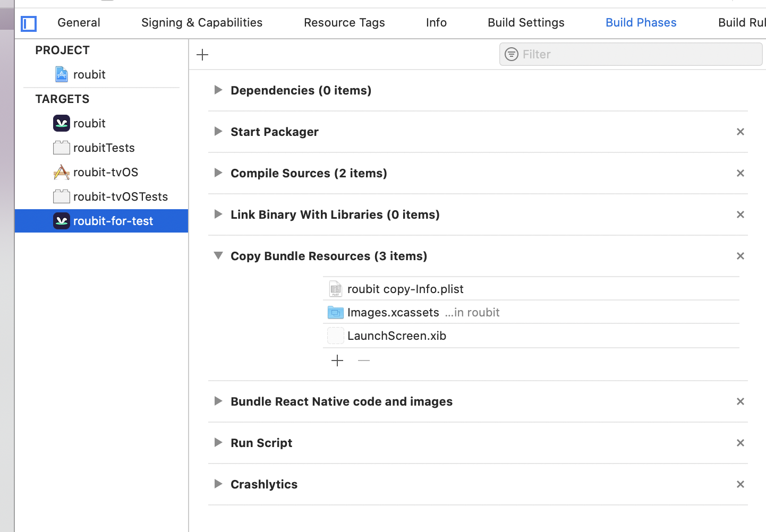Click the 'Copy Bundle Resources (3 items)' heading
766x532 pixels.
[329, 256]
